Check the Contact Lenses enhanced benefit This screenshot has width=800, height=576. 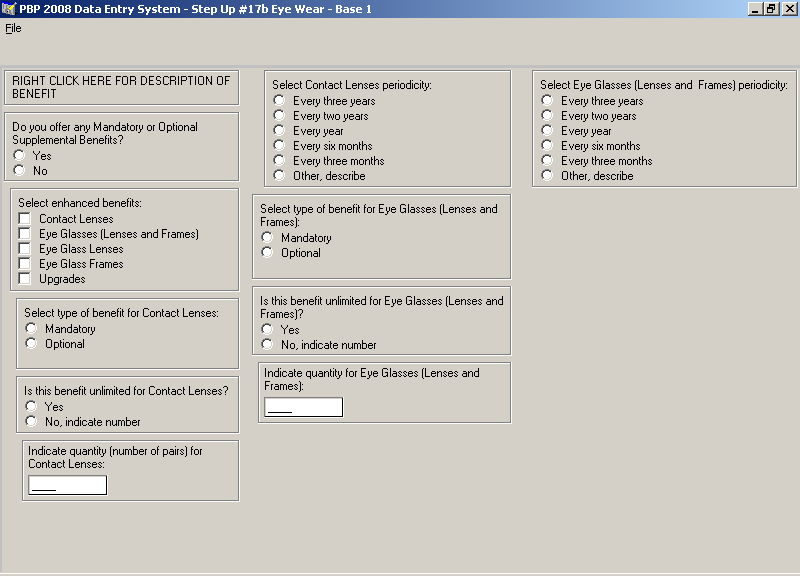pos(24,218)
